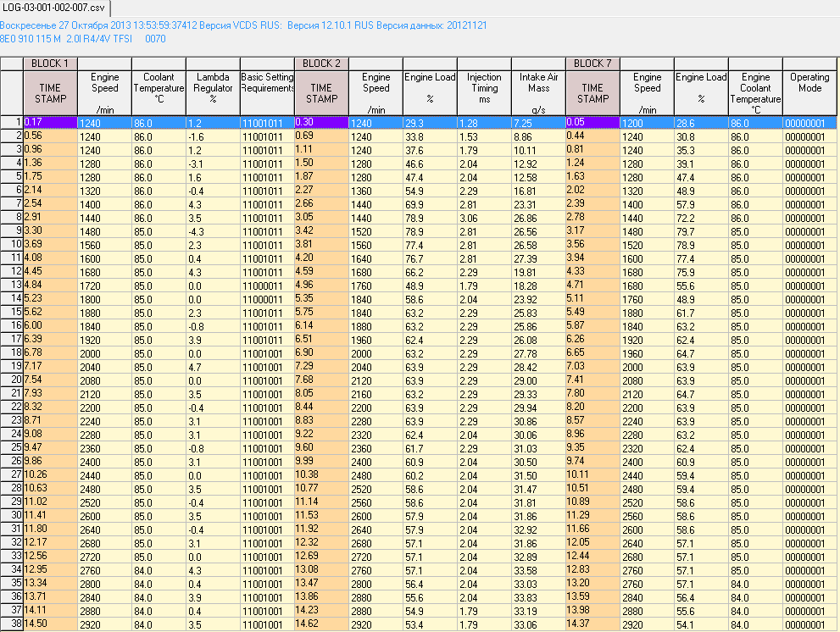This screenshot has height=632, width=840.
Task: Click the BLOCK 2 group header
Action: 321,64
